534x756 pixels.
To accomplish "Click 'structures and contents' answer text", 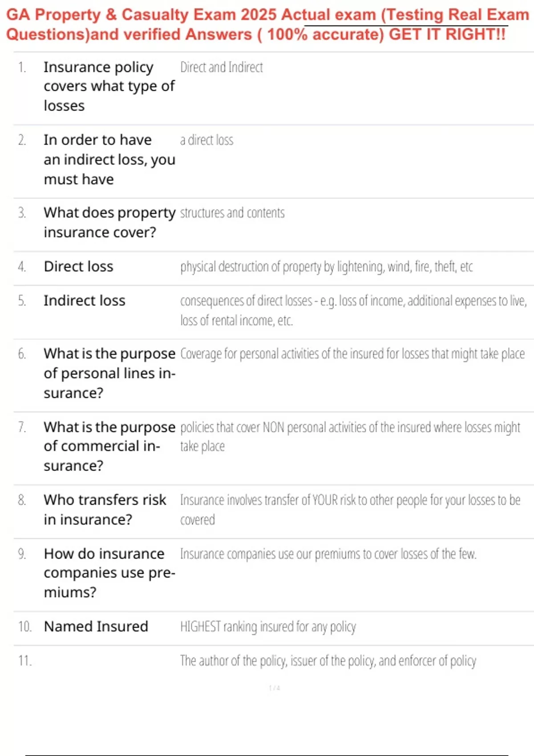I will pos(232,213).
